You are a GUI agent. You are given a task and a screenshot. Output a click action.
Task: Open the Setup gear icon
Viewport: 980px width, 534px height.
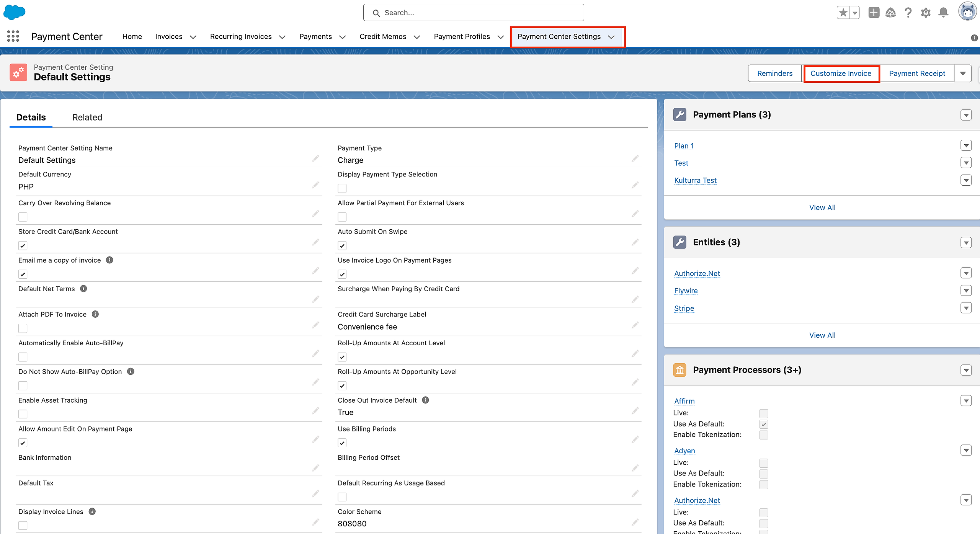click(926, 13)
